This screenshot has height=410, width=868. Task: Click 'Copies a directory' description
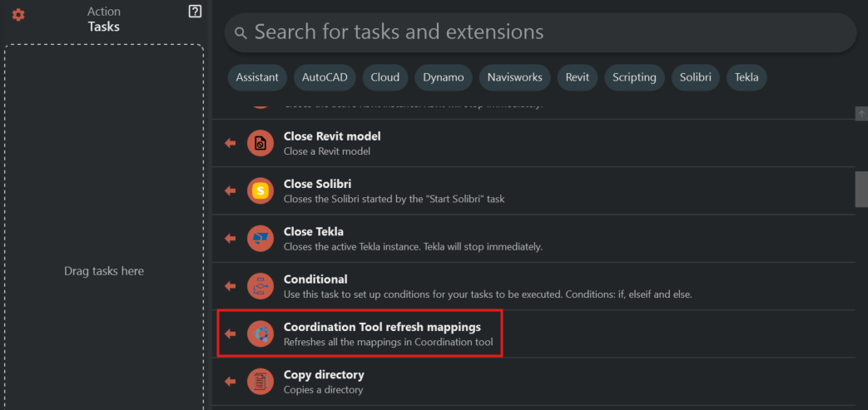(323, 389)
